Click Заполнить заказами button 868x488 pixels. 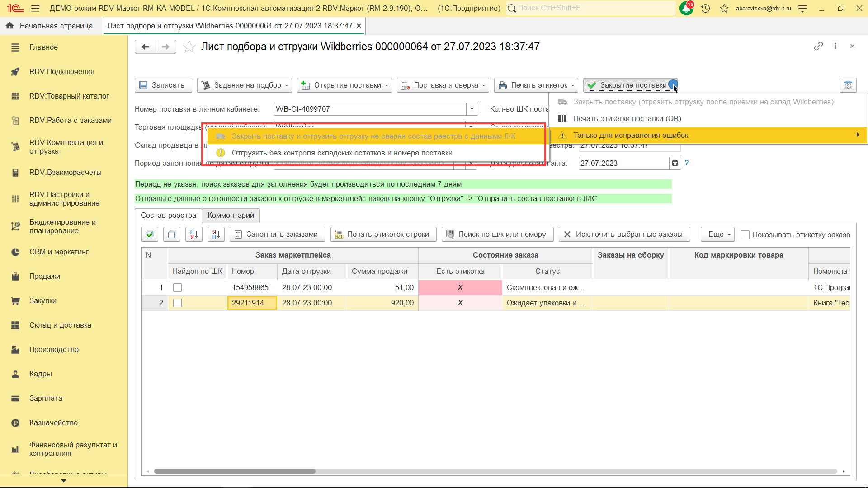tap(277, 234)
